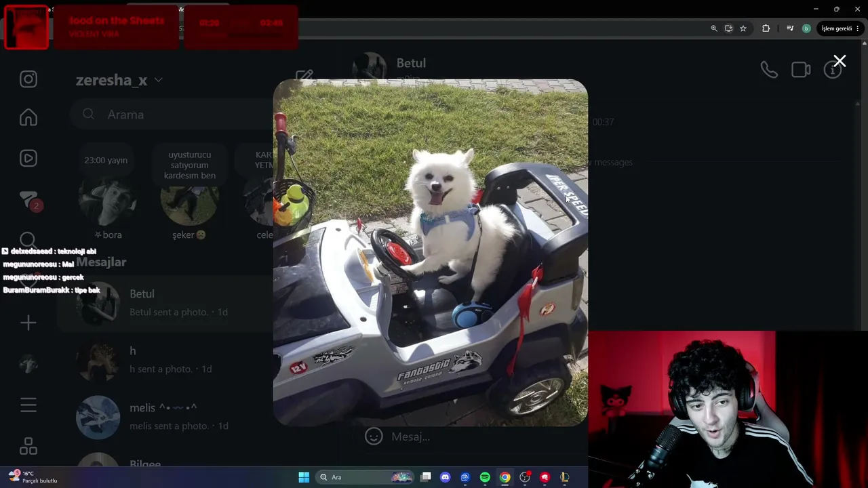Click the Instagram logo in the sidebar
The width and height of the screenshot is (868, 488).
coord(28,79)
